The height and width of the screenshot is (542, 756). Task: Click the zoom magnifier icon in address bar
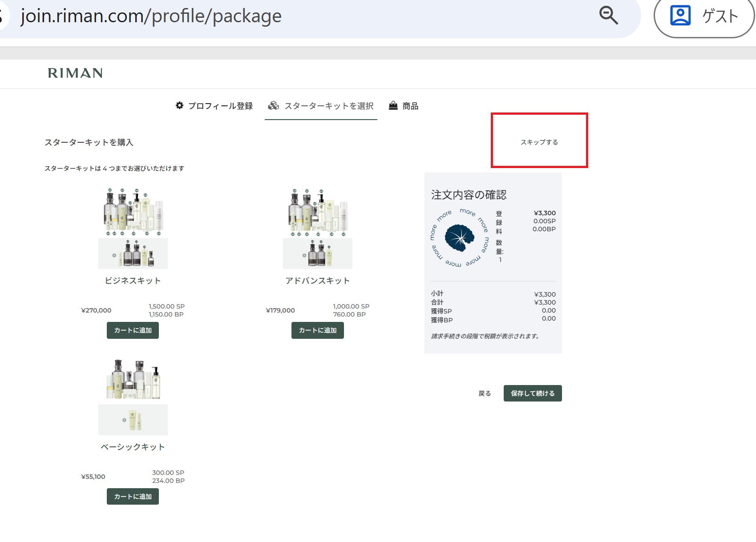pos(608,16)
